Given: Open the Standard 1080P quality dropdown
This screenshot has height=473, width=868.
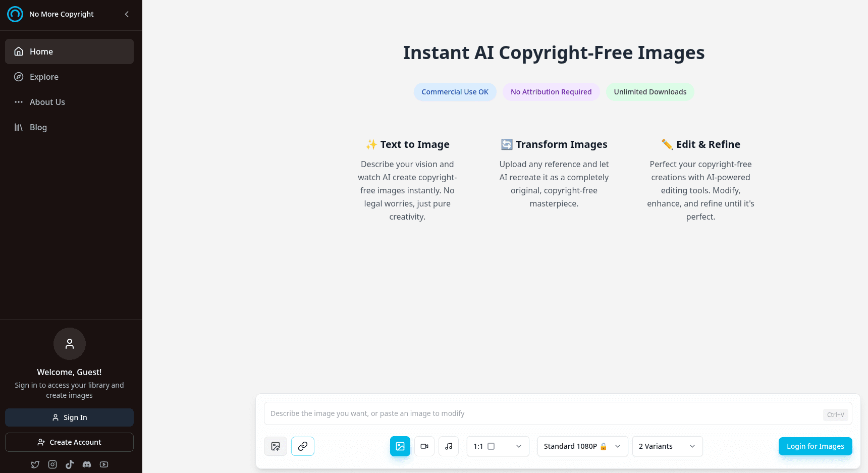Looking at the screenshot, I should (x=582, y=446).
